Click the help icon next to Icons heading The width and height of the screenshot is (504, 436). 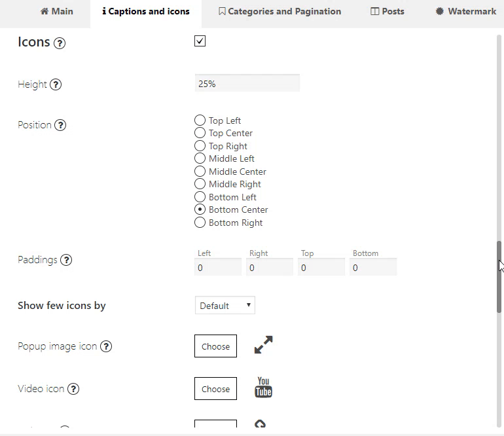tap(60, 43)
